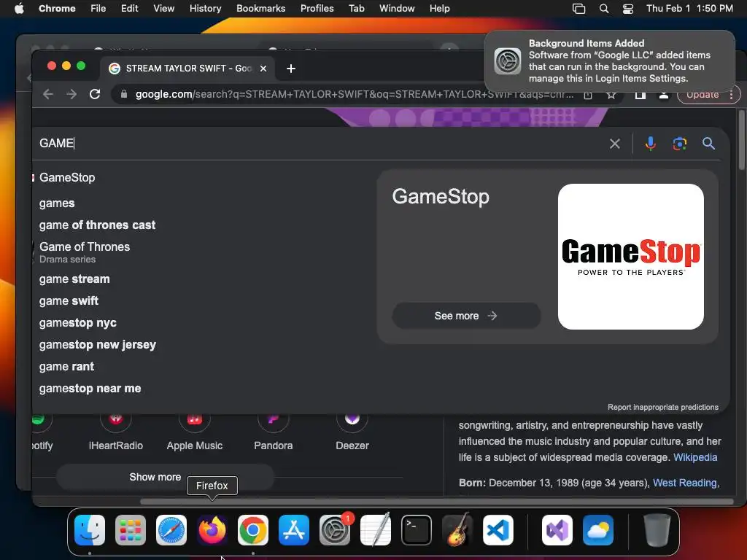Image resolution: width=747 pixels, height=560 pixels.
Task: Open Launchpad from the Dock
Action: (131, 530)
